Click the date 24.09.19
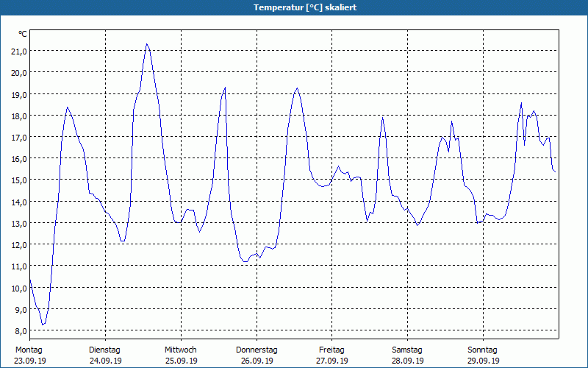The image size is (588, 368). click(x=106, y=361)
